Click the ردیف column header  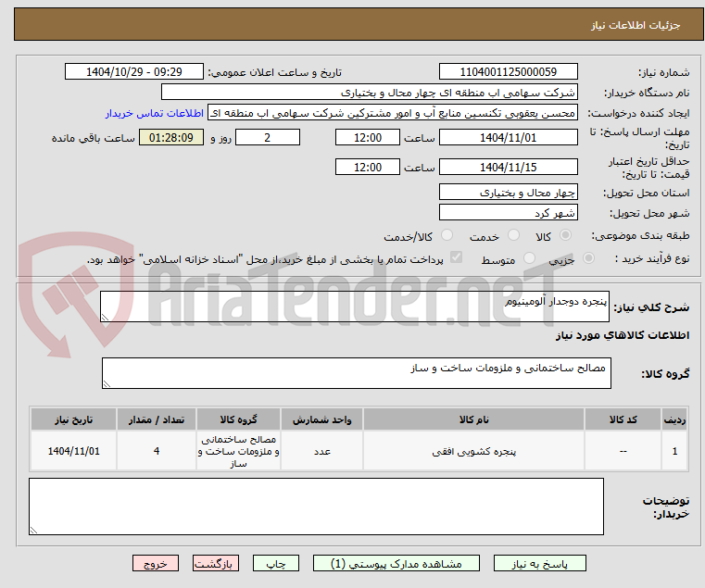coord(674,419)
